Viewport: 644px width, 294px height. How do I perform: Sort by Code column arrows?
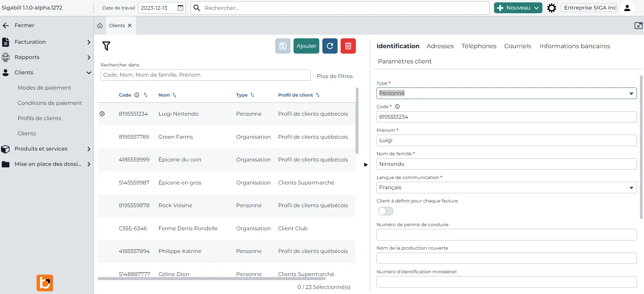tap(146, 95)
